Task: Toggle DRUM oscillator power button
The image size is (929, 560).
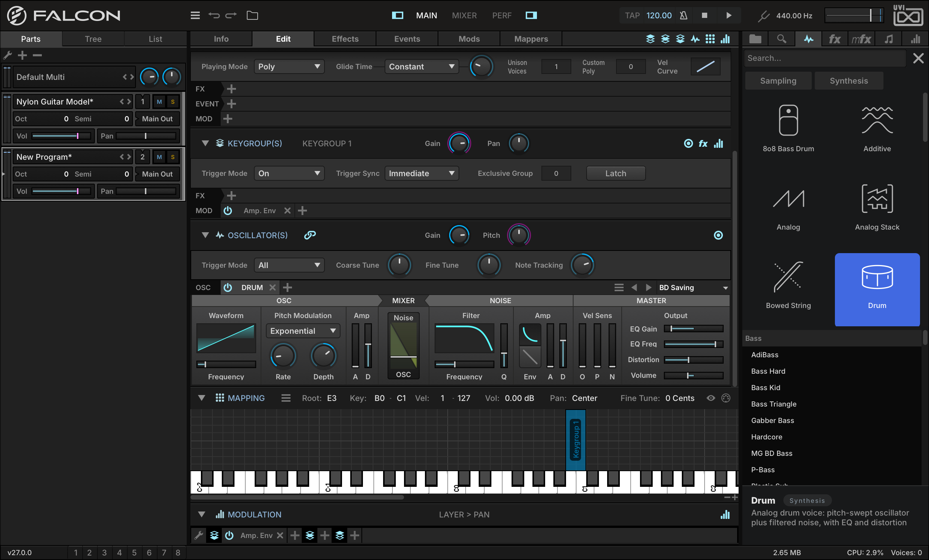Action: point(228,287)
